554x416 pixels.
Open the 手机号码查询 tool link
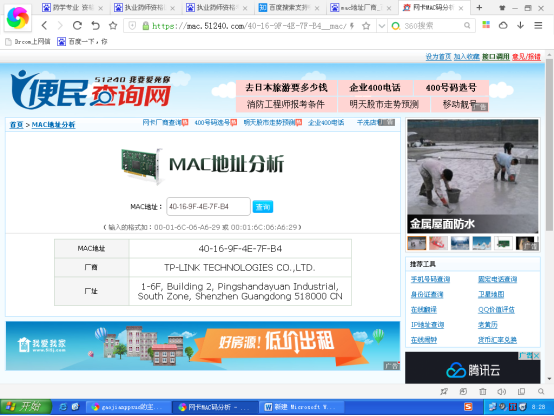tap(430, 279)
